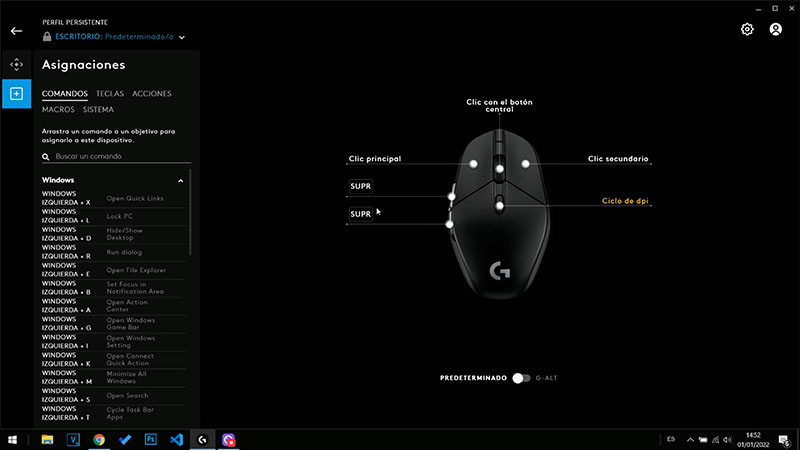Screen dimensions: 800x450
Task: Open the blue checkmark taskbar app
Action: click(124, 440)
